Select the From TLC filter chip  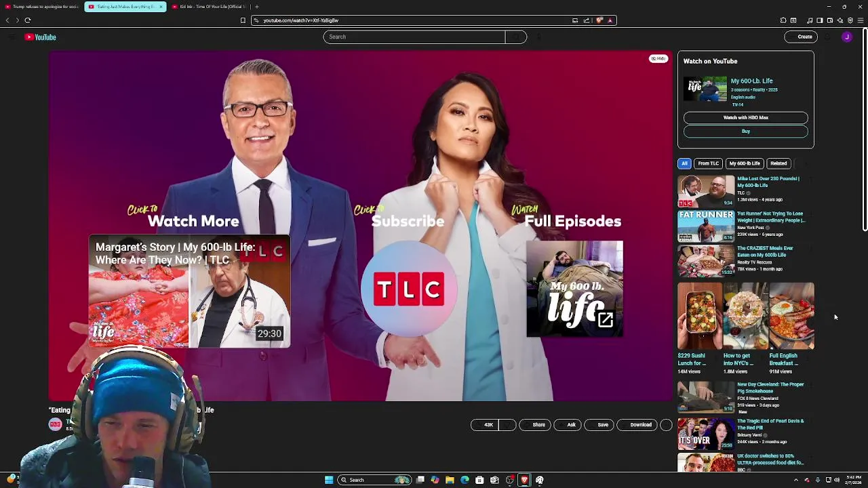pos(709,163)
